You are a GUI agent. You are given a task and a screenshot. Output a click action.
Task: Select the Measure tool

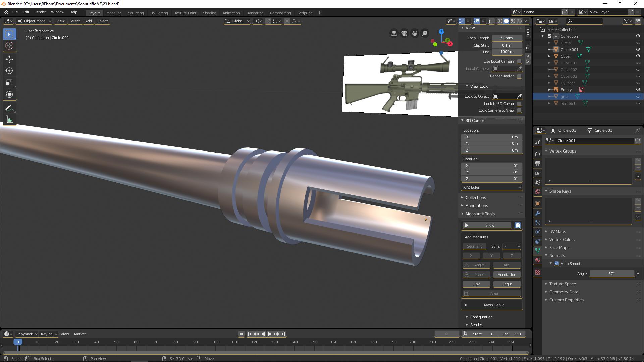tap(9, 119)
